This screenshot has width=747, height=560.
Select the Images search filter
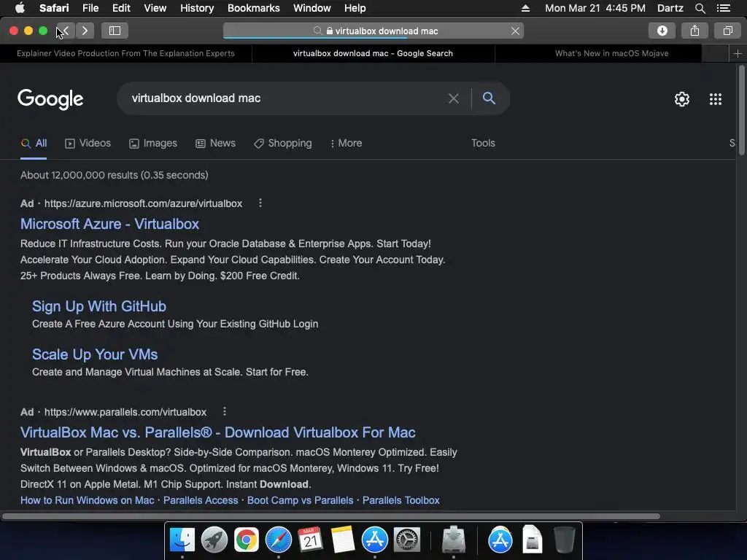point(153,144)
